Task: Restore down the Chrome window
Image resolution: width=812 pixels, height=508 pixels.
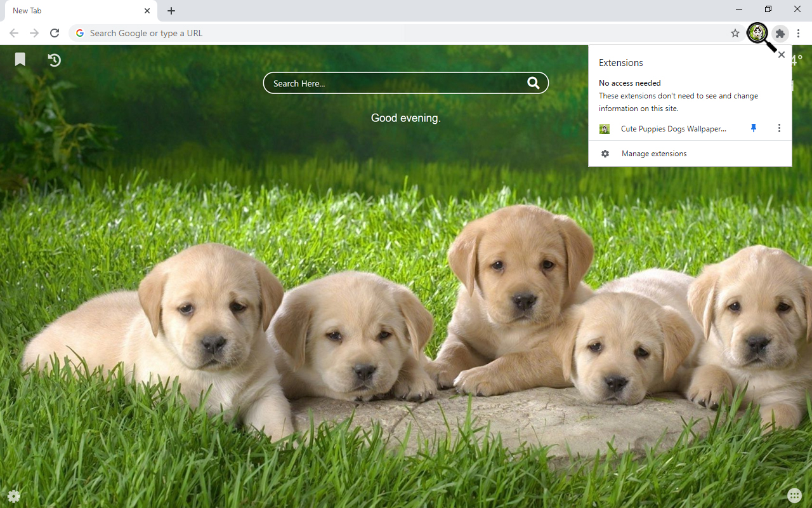Action: pos(768,9)
